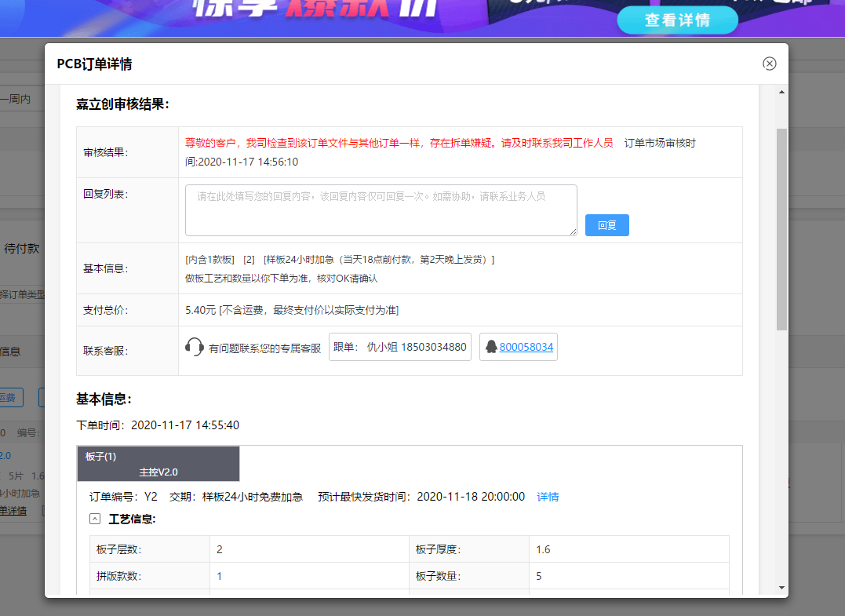Click the 运费 button in background page
This screenshot has width=845, height=616.
(x=9, y=398)
